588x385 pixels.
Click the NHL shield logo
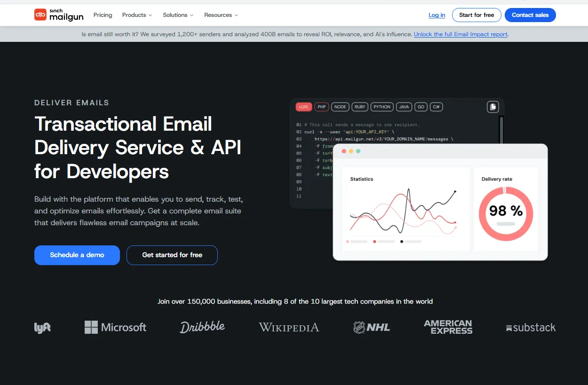(372, 327)
